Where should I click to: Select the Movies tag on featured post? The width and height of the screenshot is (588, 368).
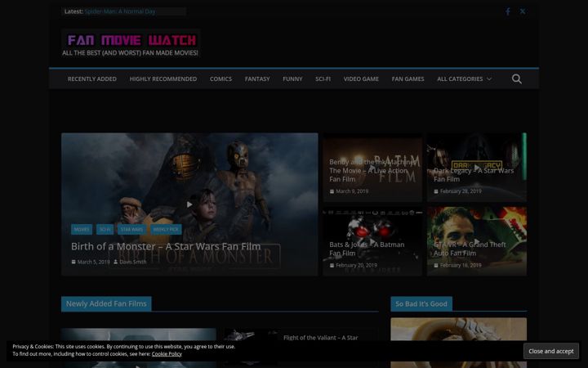[x=82, y=230]
